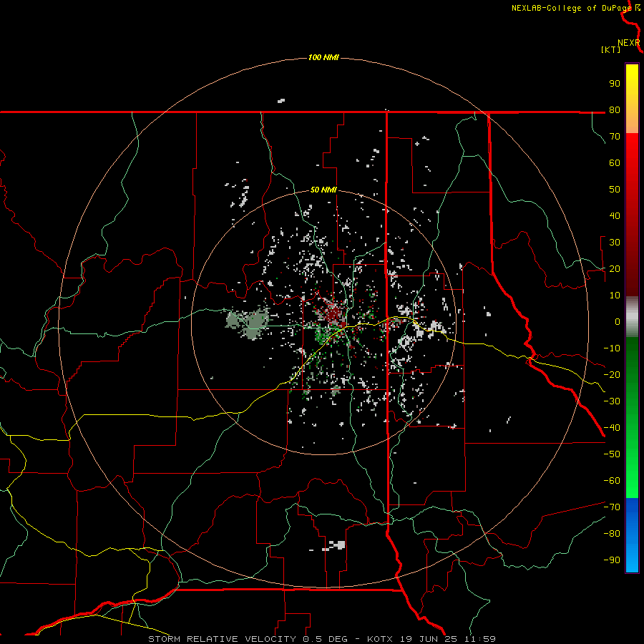Click the [KT] units label
The image size is (644, 644).
611,49
